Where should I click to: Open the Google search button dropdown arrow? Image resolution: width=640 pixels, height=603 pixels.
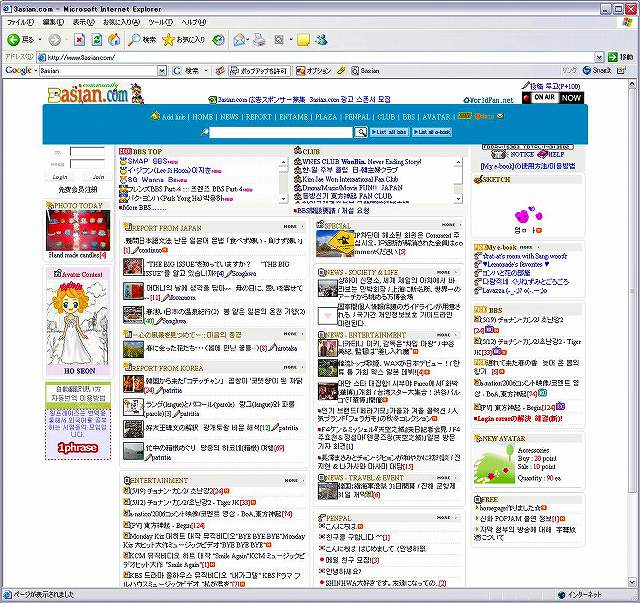(206, 71)
